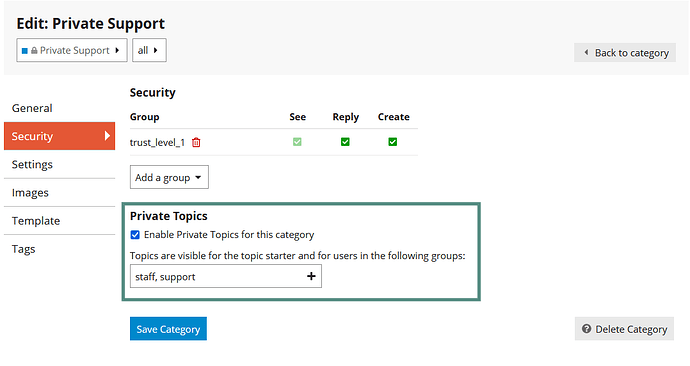
Task: Toggle Create permission for trust_level_1
Action: 393,142
